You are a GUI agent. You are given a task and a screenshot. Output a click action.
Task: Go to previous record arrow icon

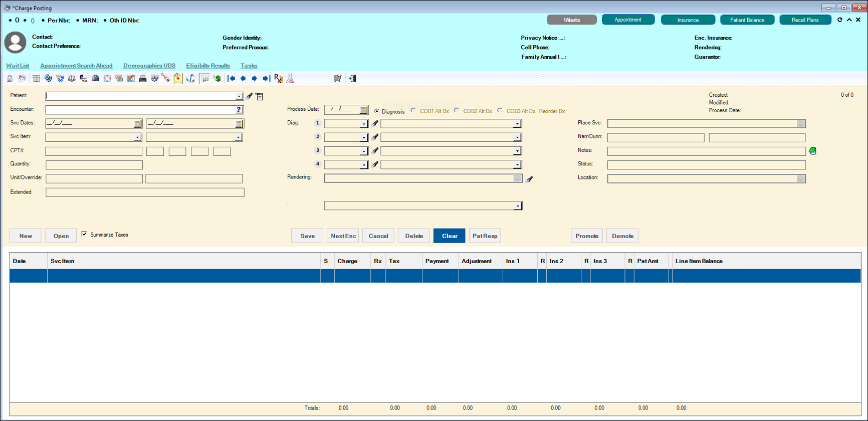coord(243,78)
